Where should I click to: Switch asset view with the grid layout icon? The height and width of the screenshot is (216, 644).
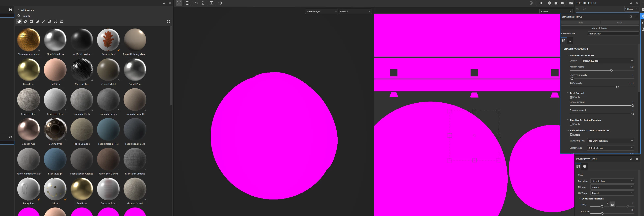tap(168, 22)
